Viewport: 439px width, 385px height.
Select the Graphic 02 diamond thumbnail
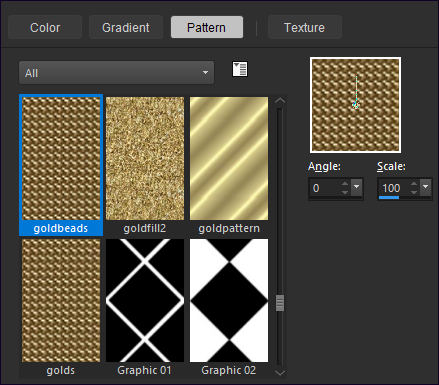click(229, 300)
